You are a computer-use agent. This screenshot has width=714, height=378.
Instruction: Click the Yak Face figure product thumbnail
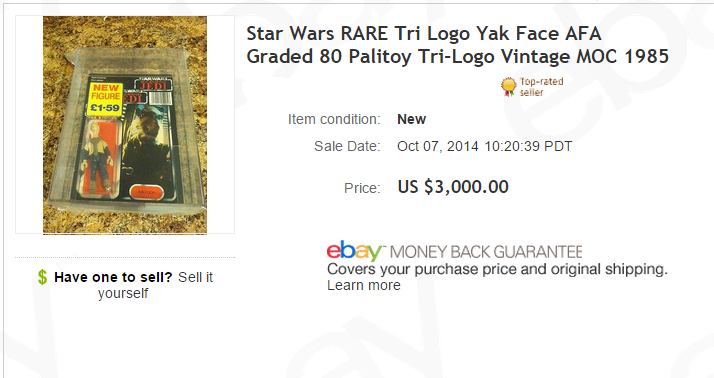click(125, 125)
